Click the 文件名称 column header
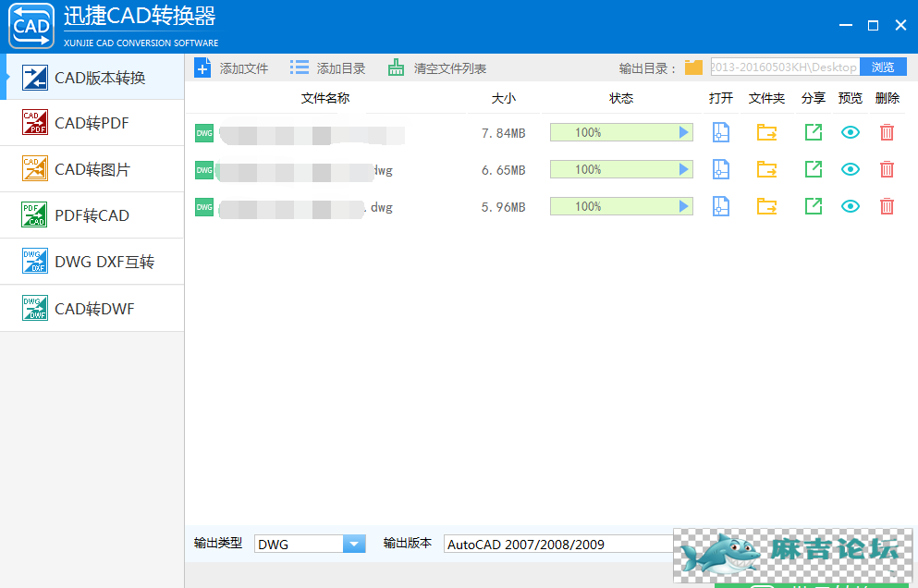 pos(325,98)
